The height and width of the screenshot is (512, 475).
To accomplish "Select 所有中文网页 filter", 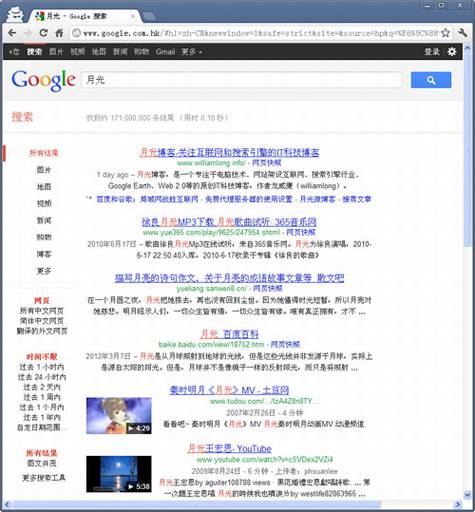I will coord(42,311).
